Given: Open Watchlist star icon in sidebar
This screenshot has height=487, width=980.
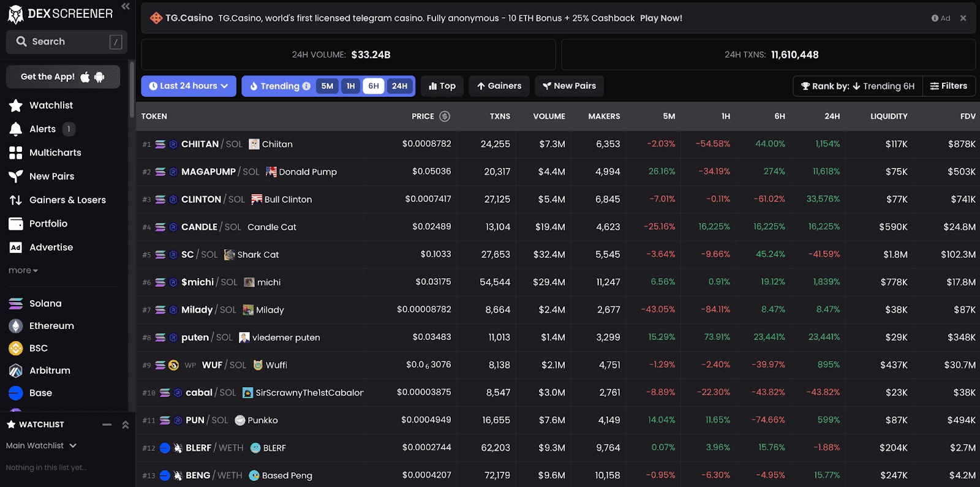Looking at the screenshot, I should (x=16, y=105).
